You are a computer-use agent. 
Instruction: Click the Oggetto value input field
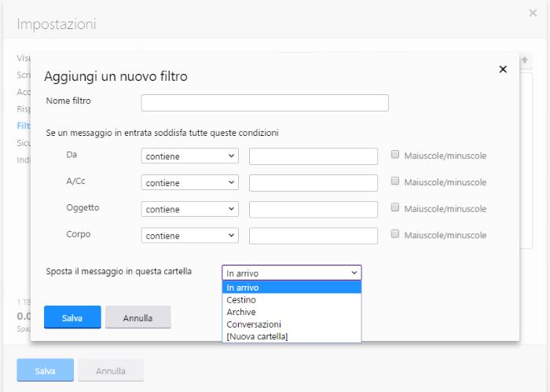pos(313,209)
